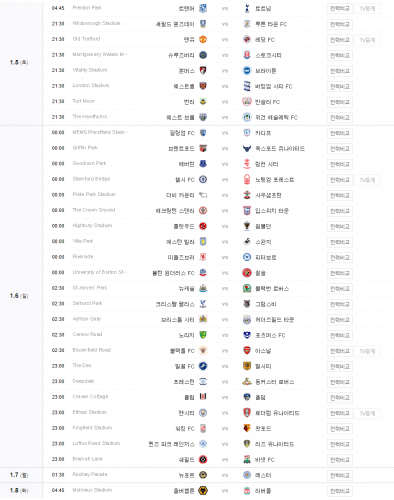Click 전력비교 for the Turf Moor match
394x500 pixels.
[x=340, y=102]
